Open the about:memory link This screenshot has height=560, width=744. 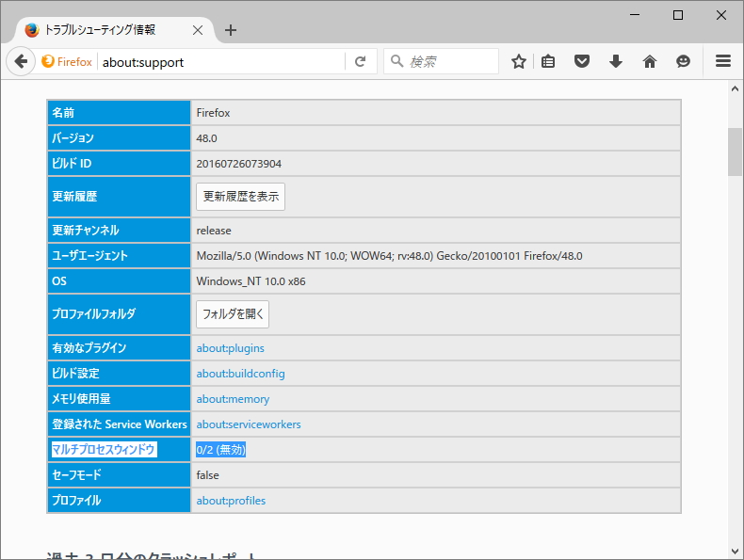point(233,399)
